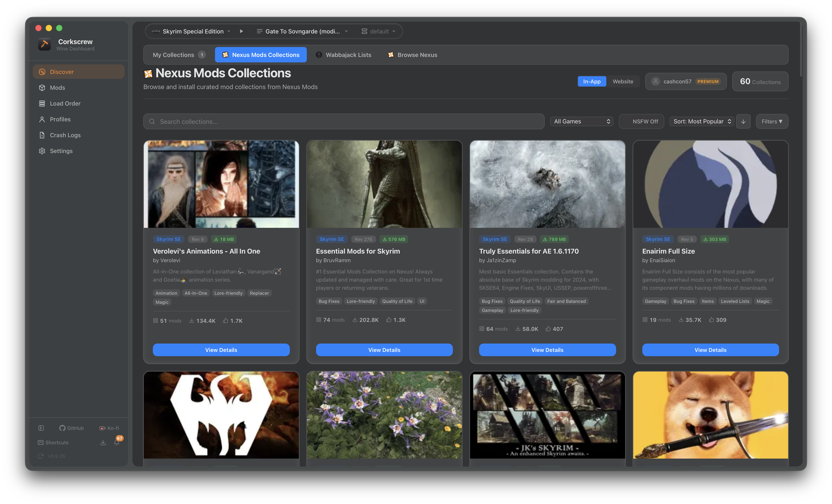
Task: View Details for Essential Mods for Skyrim
Action: coord(384,350)
